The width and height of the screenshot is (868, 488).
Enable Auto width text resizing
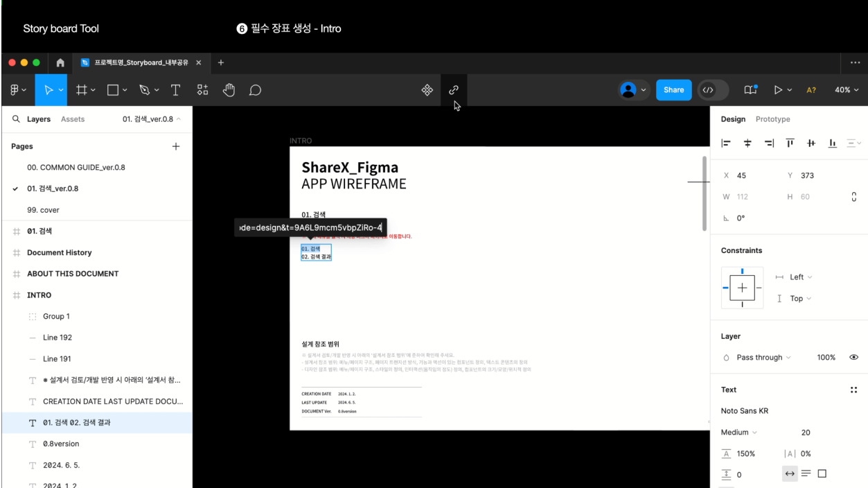coord(790,474)
